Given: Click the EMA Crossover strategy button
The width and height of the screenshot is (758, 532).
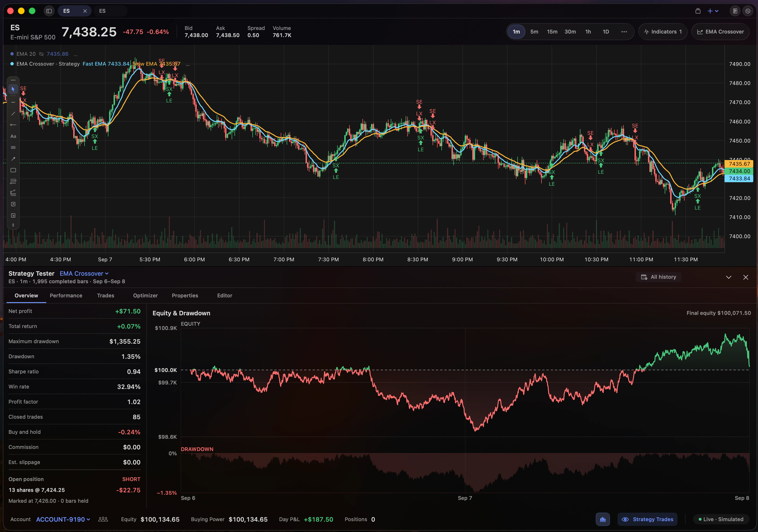Looking at the screenshot, I should [720, 32].
